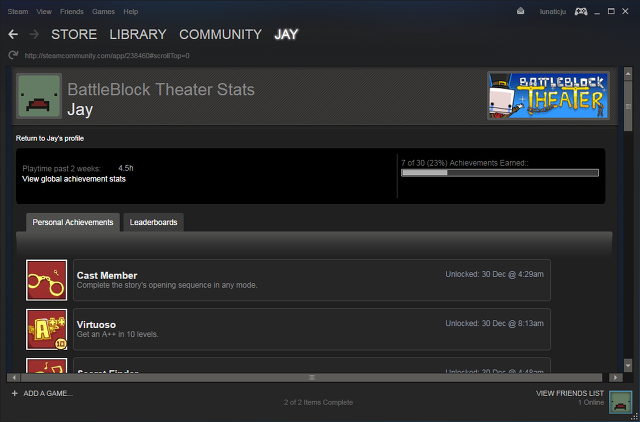Viewport: 640px width, 422px height.
Task: Click 'Get an A++ in 10 levels.' description
Action: tap(118, 334)
